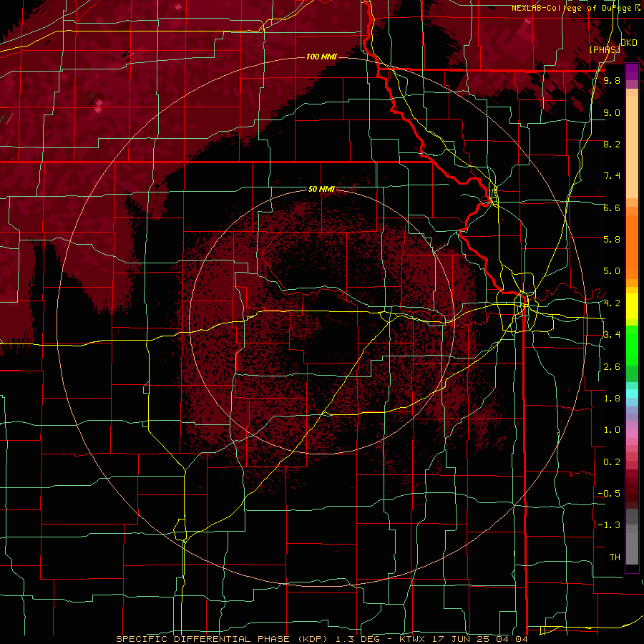Click the bright yellow segment of color bar

(x=632, y=306)
